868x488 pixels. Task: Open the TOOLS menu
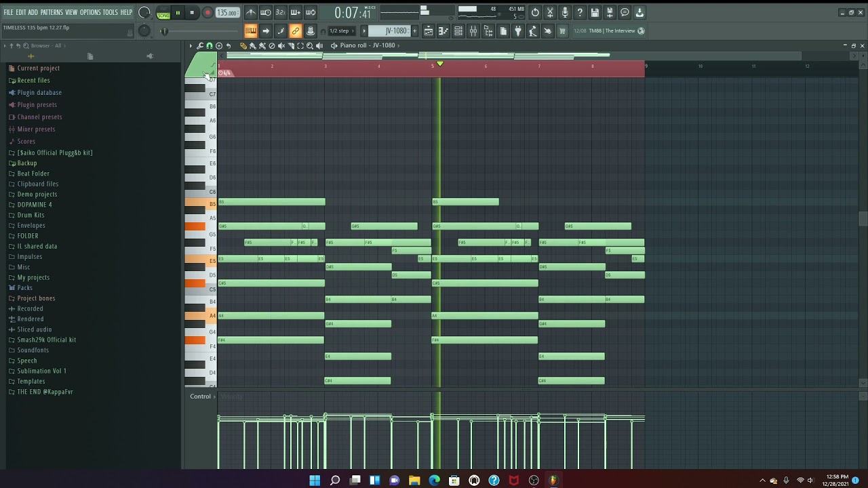point(111,12)
